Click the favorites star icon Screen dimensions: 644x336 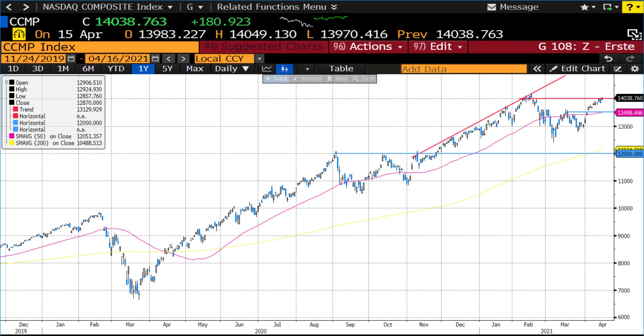584,7
